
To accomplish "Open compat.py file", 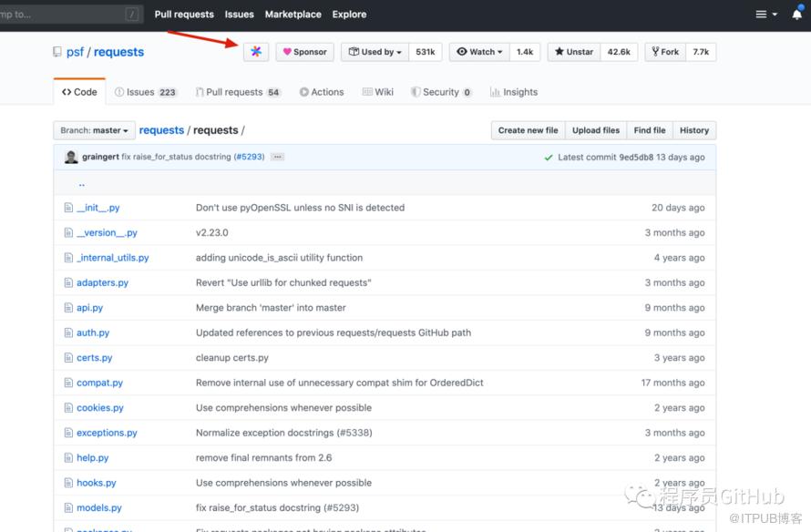I will [100, 383].
